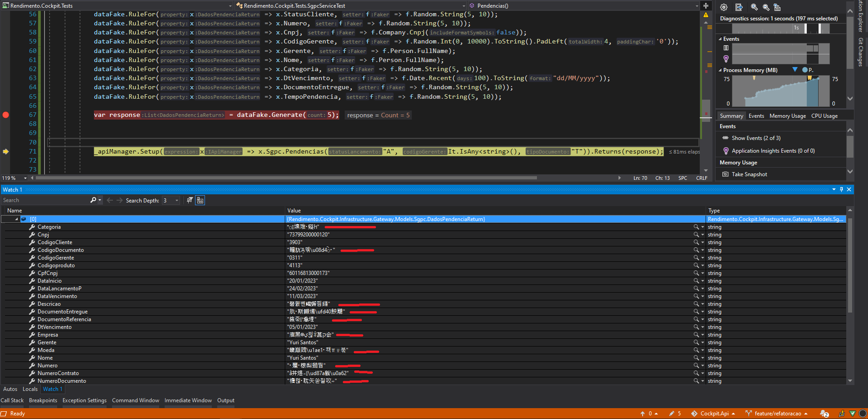This screenshot has width=868, height=419.
Task: Open the Rendimento.Cockpit.Tests project dropdown
Action: tap(230, 5)
